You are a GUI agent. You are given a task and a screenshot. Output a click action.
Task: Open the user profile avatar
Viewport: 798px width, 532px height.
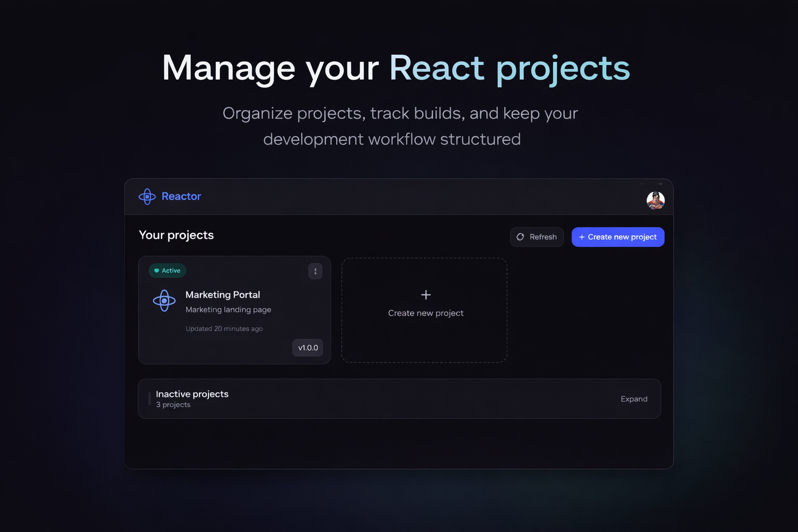point(656,201)
